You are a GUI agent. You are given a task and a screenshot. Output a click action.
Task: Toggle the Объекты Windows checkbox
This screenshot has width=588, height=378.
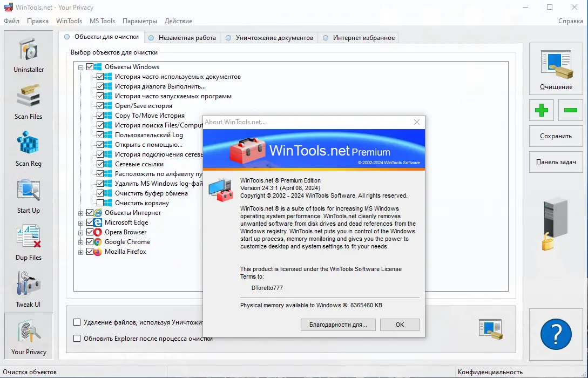click(x=90, y=67)
